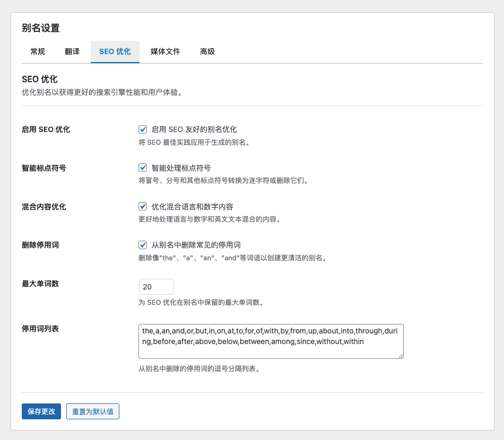This screenshot has width=504, height=440.
Task: Disable the 混合内容优化 checkbox
Action: coord(143,207)
